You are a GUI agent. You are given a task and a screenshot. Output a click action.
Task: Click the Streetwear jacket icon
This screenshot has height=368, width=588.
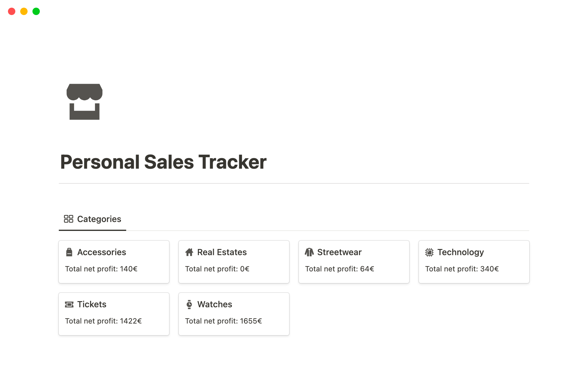tap(309, 252)
